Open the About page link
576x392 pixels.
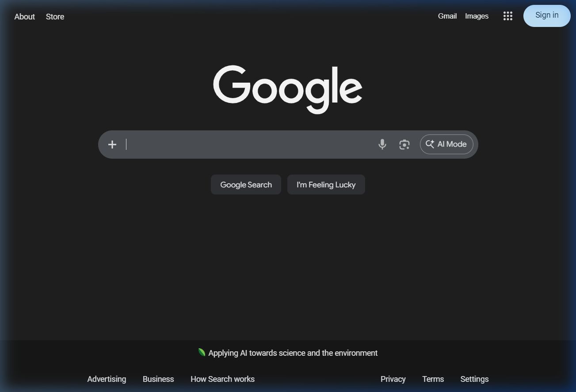point(24,17)
